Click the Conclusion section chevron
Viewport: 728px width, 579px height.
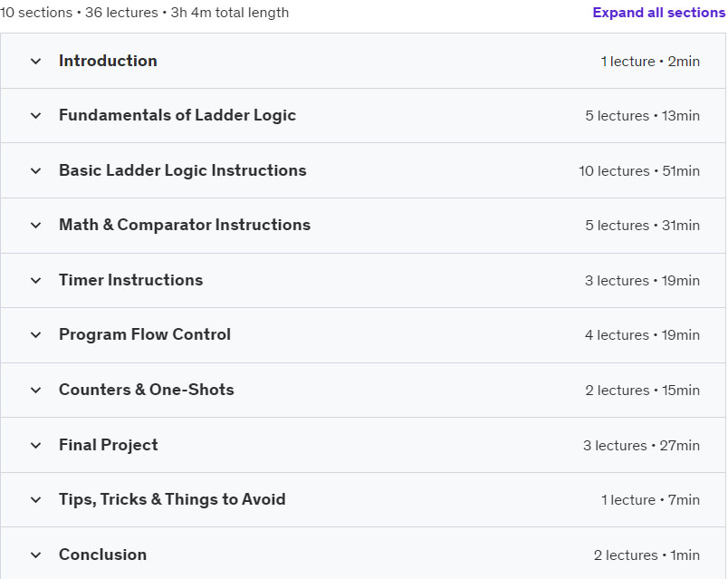pos(36,555)
